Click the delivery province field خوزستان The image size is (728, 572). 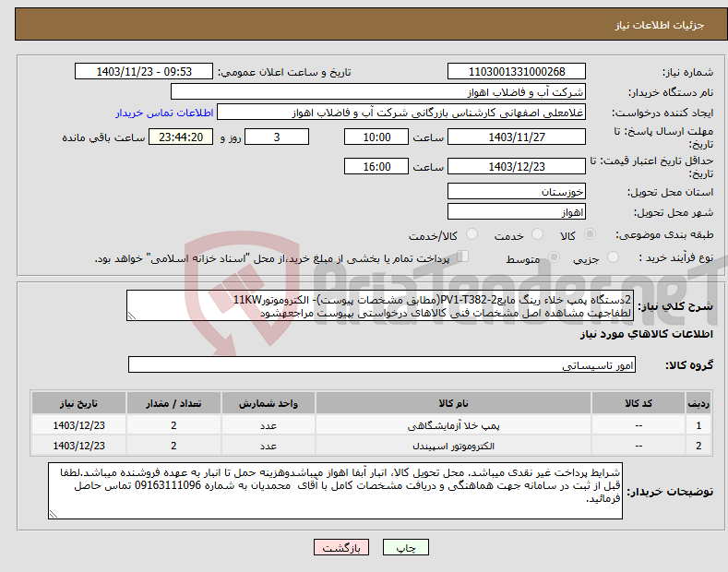[517, 191]
